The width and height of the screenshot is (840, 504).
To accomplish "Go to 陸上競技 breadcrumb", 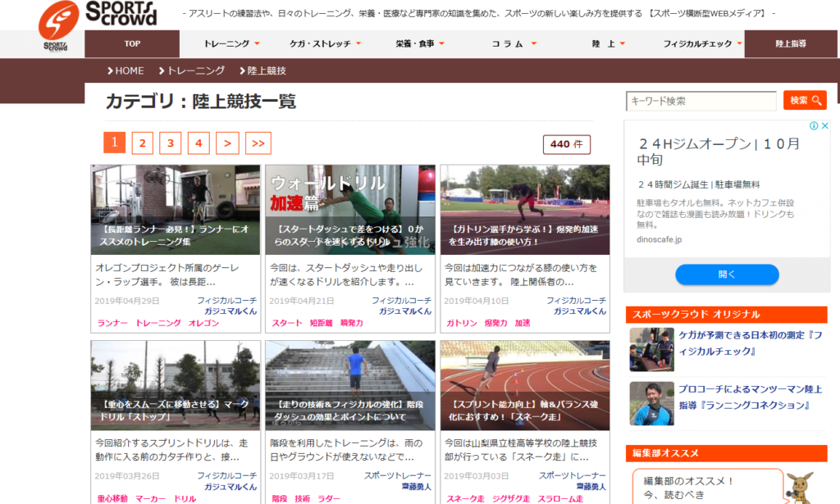I will [262, 70].
